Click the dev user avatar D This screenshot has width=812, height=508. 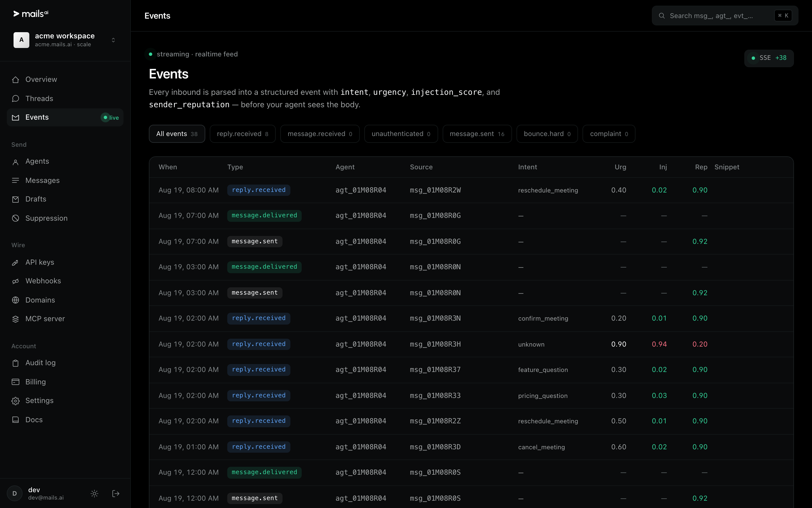(x=14, y=493)
